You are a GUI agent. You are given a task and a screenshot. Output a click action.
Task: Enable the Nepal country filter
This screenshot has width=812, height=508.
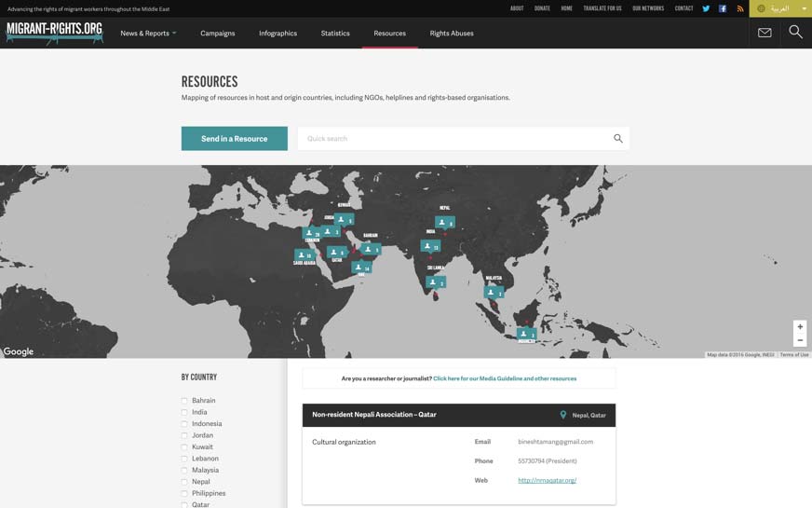coord(184,482)
